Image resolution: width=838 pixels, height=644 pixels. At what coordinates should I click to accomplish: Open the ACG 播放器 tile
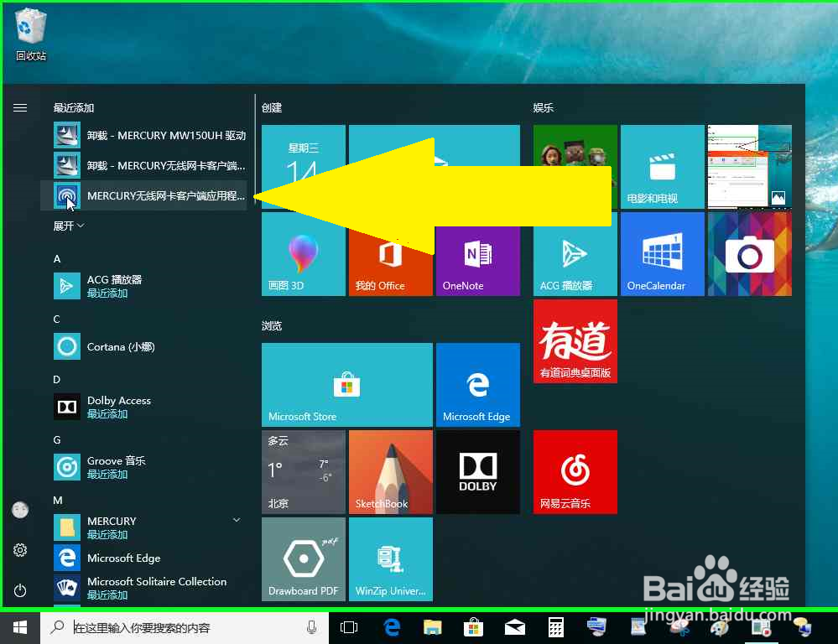click(575, 254)
